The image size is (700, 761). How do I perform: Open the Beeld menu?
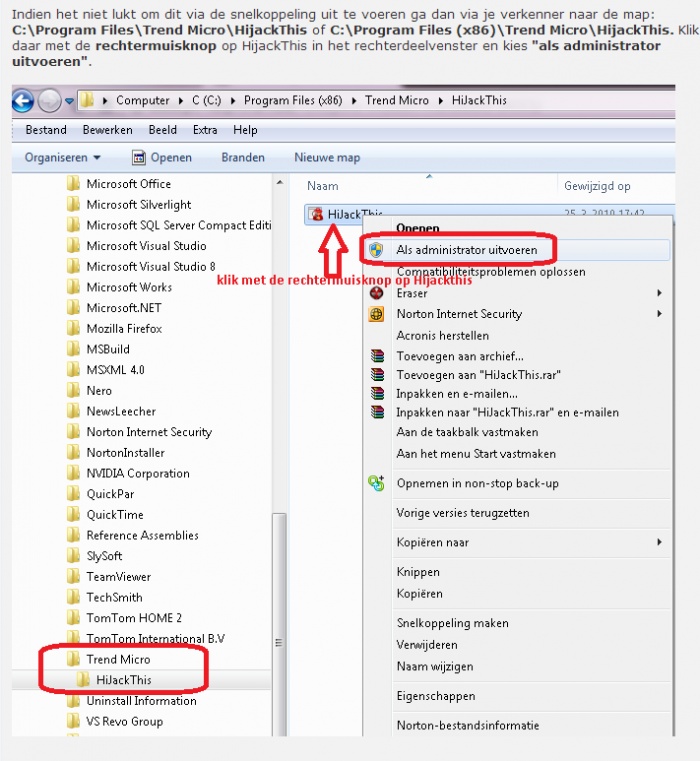click(163, 130)
